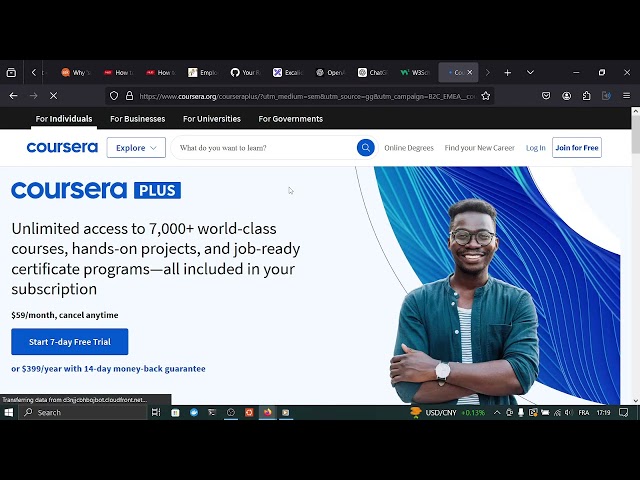This screenshot has width=640, height=480.
Task: Open Find your New Career link
Action: pos(480,148)
